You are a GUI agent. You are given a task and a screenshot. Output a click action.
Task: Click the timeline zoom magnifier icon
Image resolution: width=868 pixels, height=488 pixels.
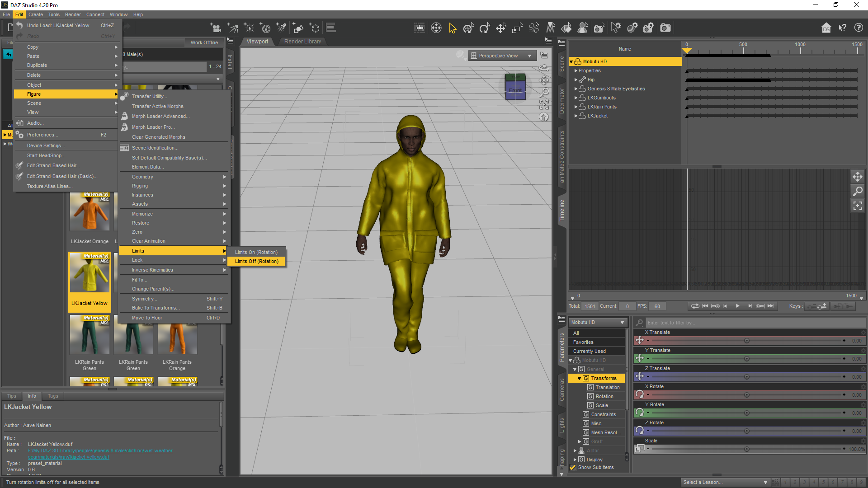858,191
